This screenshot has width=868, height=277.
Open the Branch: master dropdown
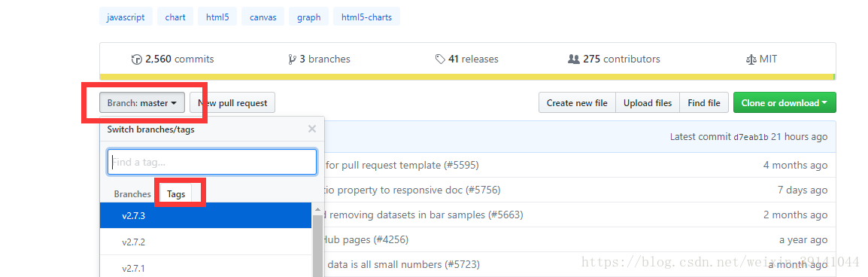tap(142, 102)
